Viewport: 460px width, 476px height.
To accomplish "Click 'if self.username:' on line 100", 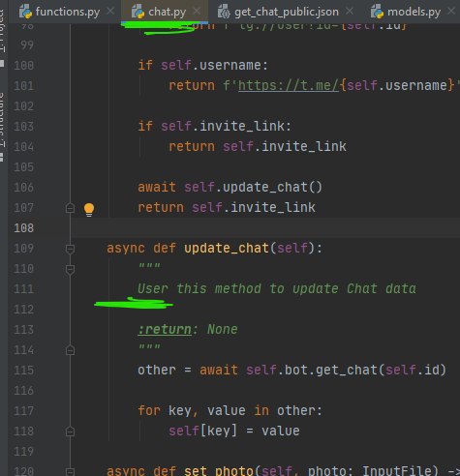I will click(x=203, y=66).
